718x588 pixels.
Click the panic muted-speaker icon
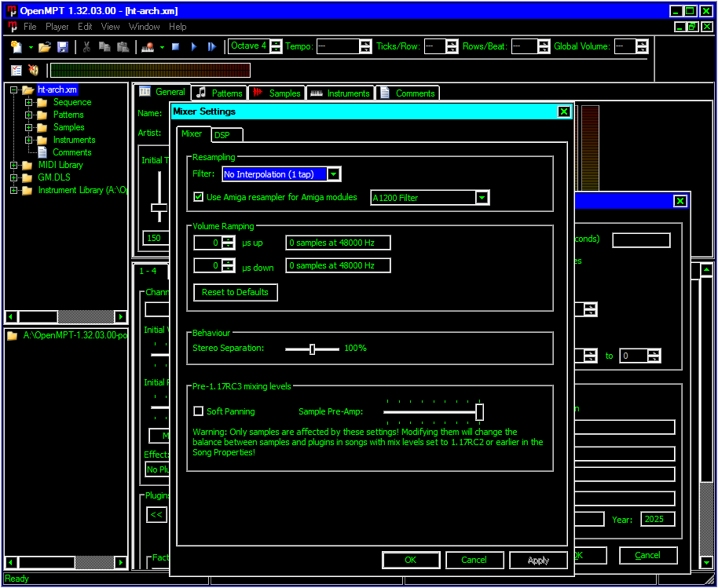click(34, 70)
